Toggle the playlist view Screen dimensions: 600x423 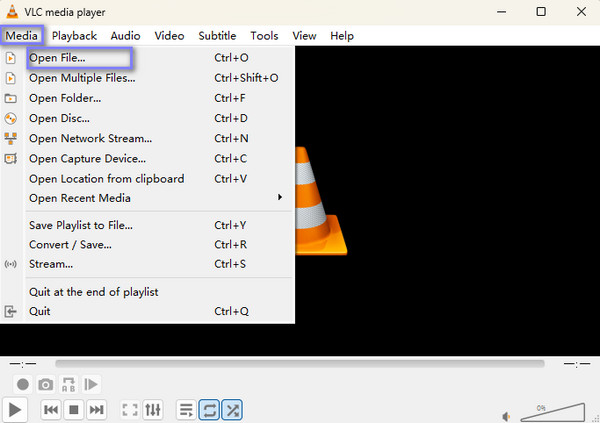tap(186, 410)
